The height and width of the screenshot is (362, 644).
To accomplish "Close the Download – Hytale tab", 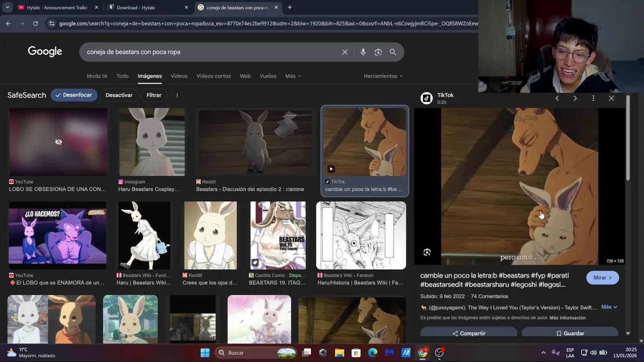I will pos(186,7).
